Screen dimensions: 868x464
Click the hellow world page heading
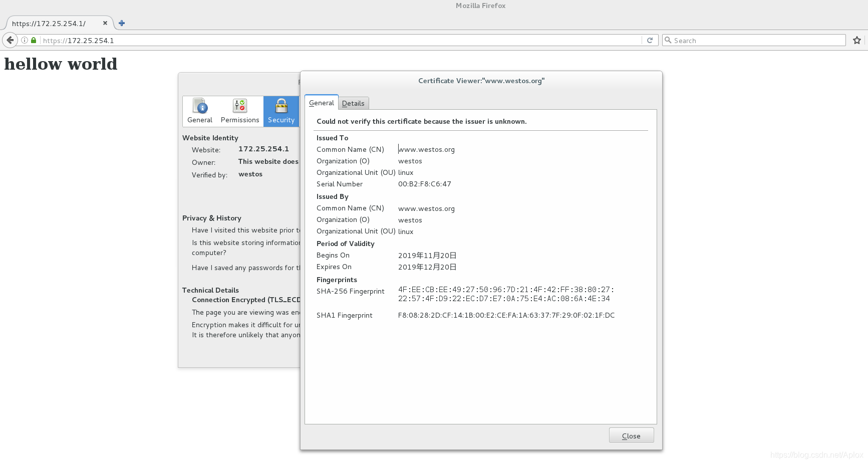click(61, 64)
